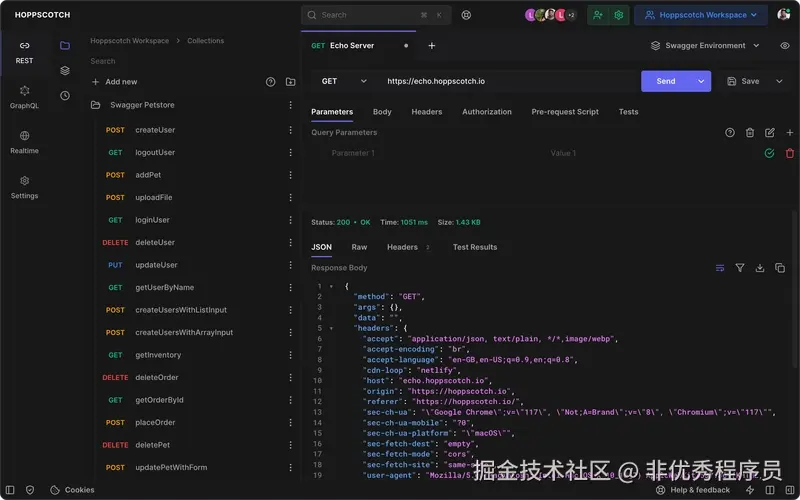
Task: Show the Environments layers panel
Action: [65, 70]
